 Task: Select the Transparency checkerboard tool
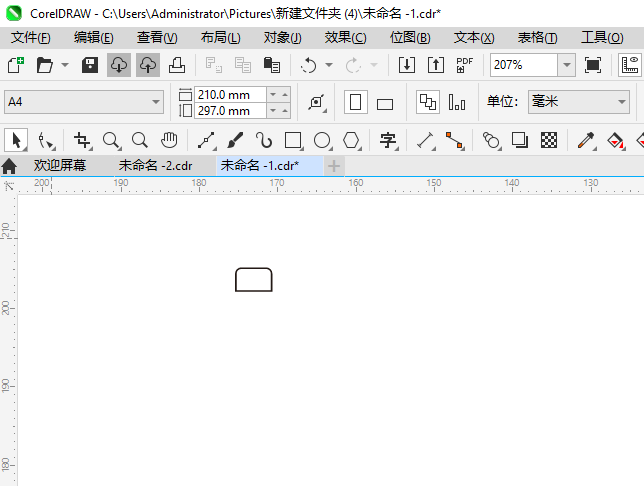point(549,141)
